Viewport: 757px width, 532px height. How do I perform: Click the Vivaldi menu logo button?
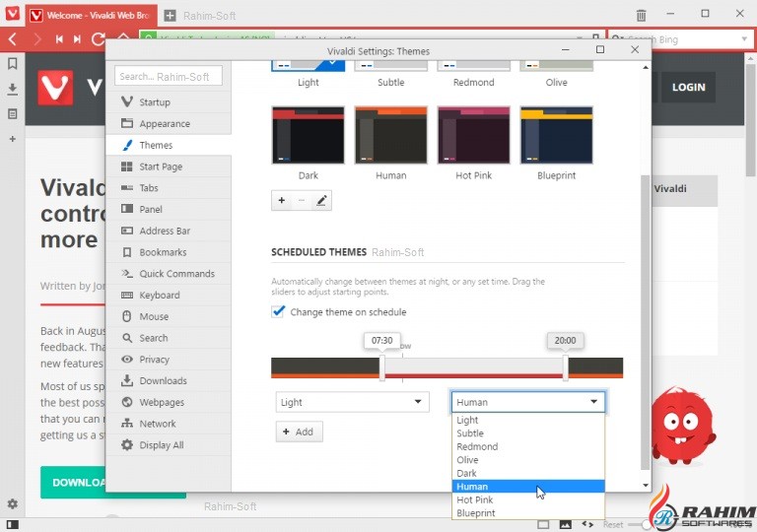(x=13, y=14)
